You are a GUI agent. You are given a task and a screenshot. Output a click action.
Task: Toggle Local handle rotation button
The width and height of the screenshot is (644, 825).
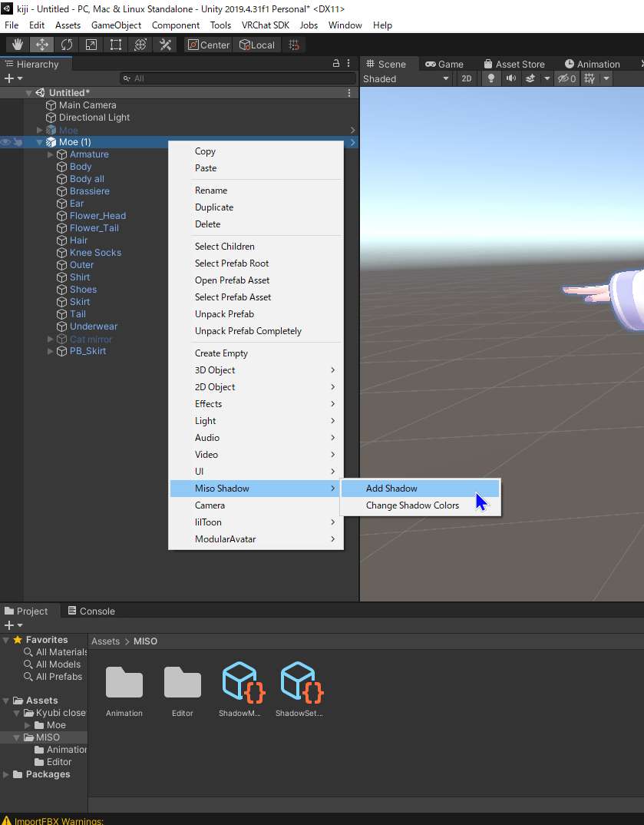point(258,45)
